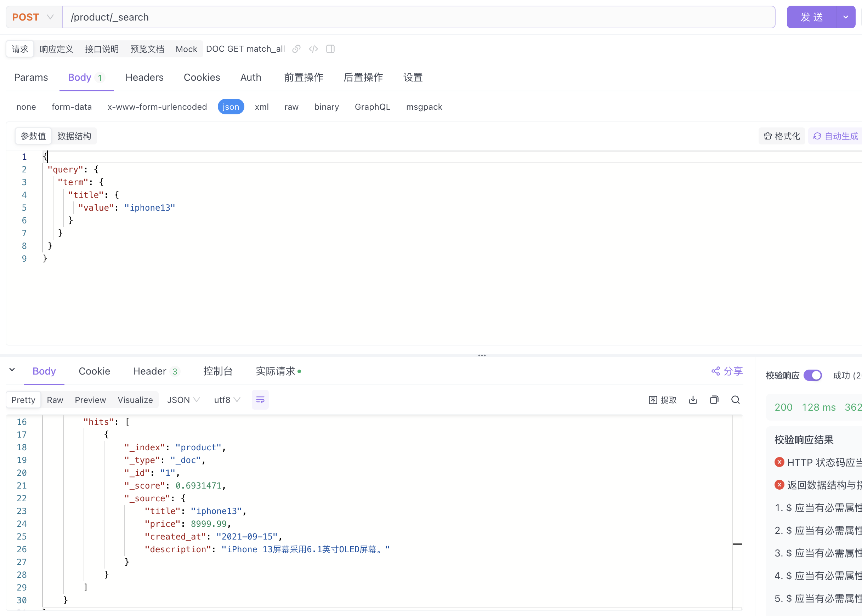862x616 pixels.
Task: Click the URL field /product/_search
Action: click(419, 17)
